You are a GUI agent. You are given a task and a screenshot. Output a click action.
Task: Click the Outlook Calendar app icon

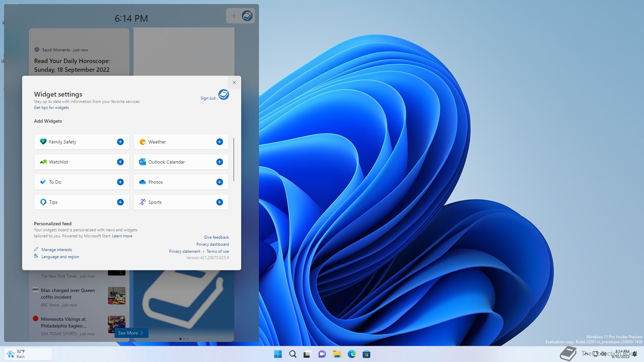tap(142, 162)
